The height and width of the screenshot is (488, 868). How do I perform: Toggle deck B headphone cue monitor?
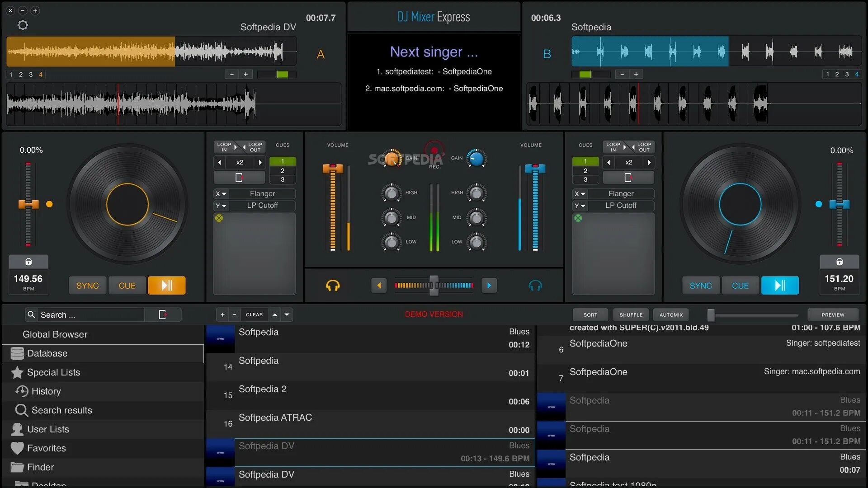click(x=535, y=286)
